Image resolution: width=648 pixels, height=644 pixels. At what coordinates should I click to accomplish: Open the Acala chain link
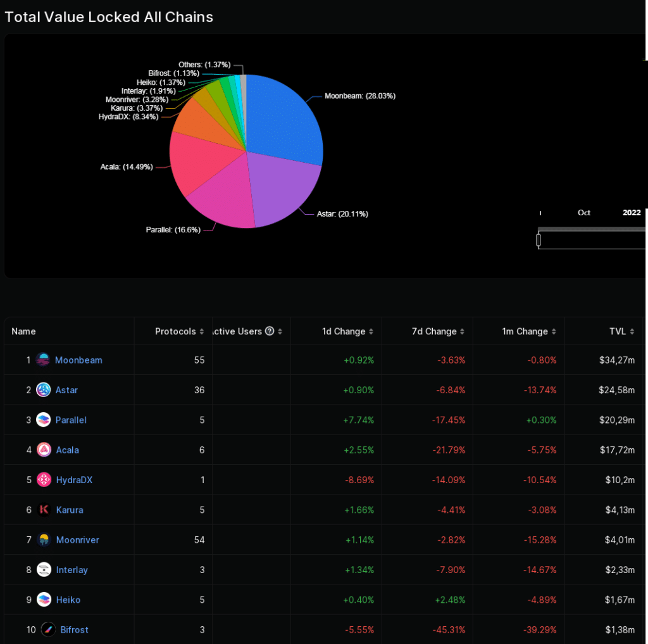[67, 450]
